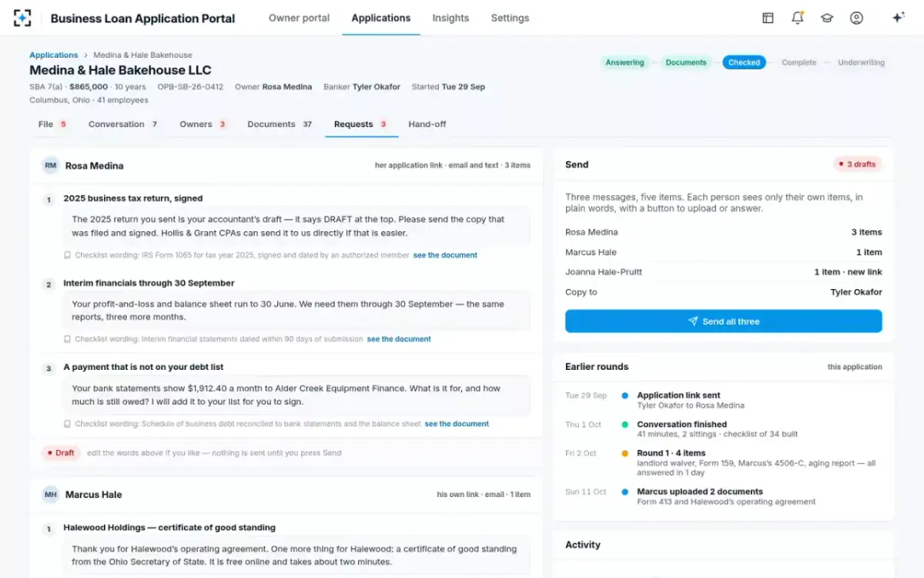Click the 'Interim financials through 30 September' heading

tap(149, 283)
